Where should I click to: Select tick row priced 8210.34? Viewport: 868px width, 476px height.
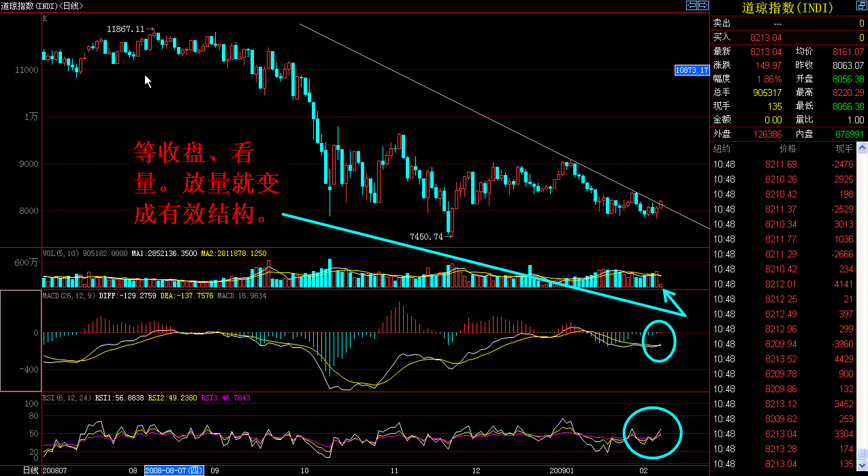(784, 224)
